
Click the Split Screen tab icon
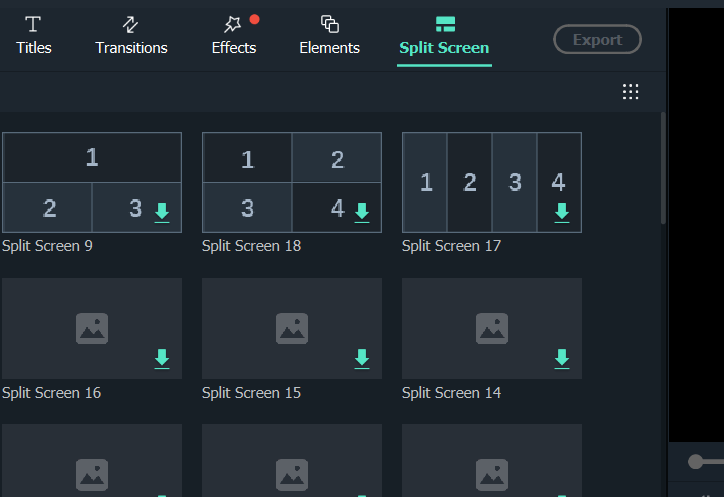click(445, 24)
